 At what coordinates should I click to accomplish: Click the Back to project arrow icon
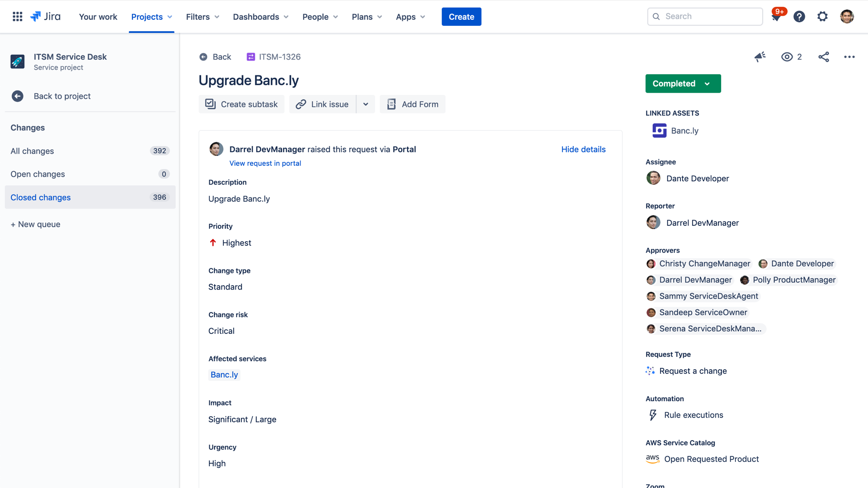point(18,96)
